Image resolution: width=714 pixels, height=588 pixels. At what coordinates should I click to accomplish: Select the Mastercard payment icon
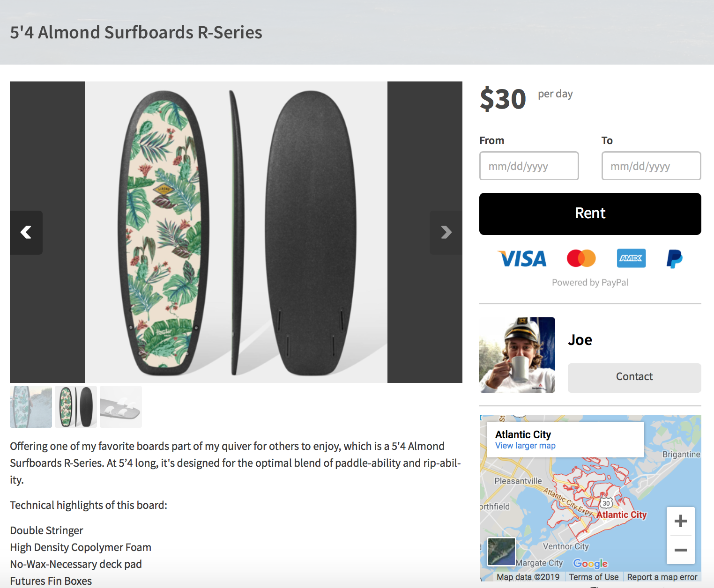581,258
